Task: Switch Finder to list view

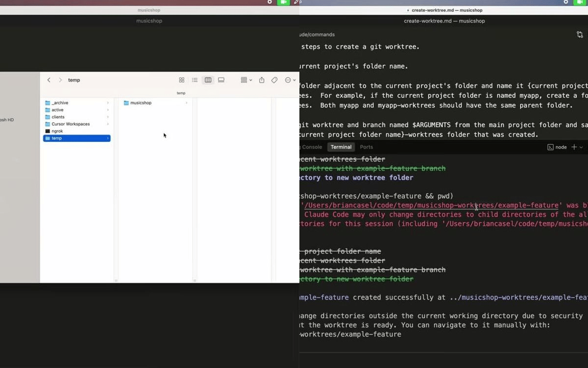Action: (195, 80)
